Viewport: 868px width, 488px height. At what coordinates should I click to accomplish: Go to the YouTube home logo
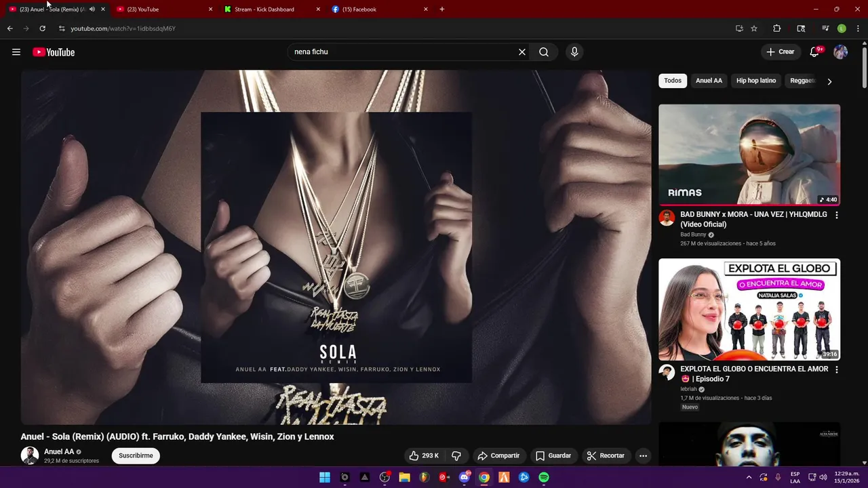pos(54,52)
